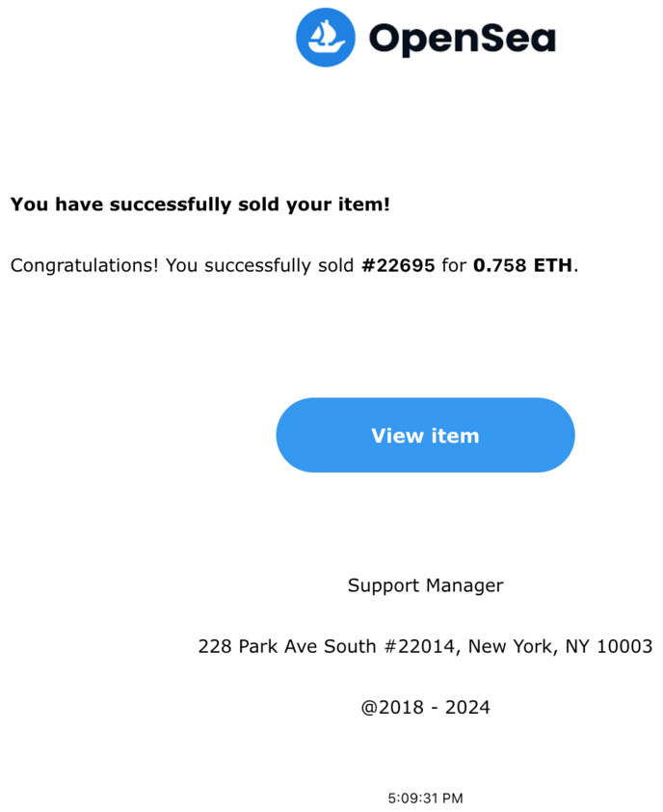The width and height of the screenshot is (663, 812).
Task: Click New York, NY 10003 in the footer
Action: [560, 647]
